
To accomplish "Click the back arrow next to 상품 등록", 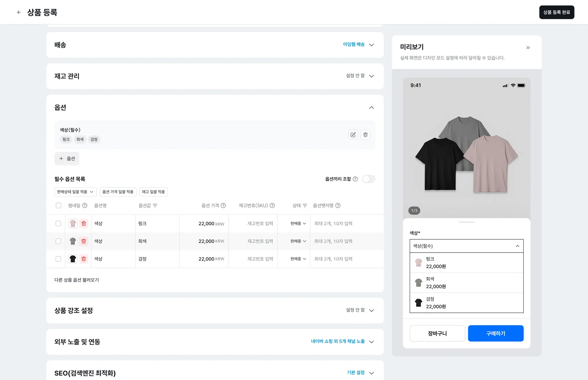I will (19, 12).
